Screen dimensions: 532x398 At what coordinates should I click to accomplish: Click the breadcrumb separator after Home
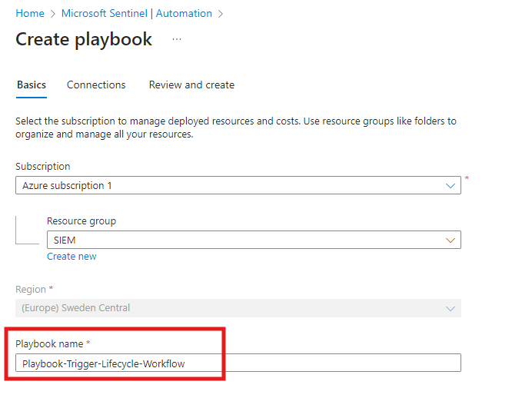click(x=53, y=14)
